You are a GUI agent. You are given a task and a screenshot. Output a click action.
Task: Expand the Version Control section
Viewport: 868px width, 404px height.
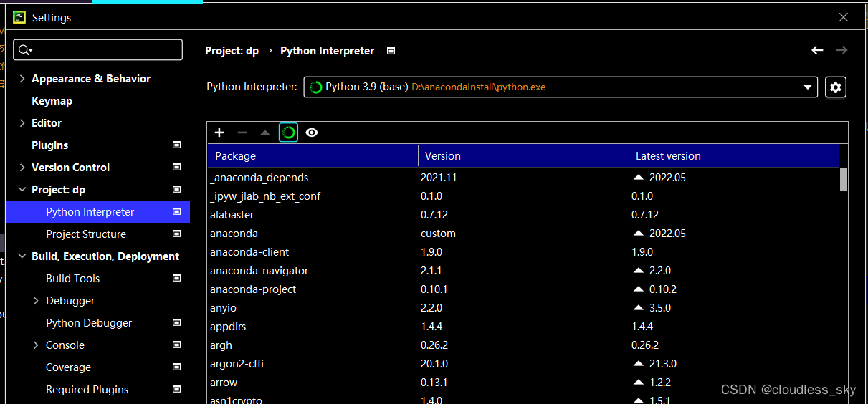point(22,168)
